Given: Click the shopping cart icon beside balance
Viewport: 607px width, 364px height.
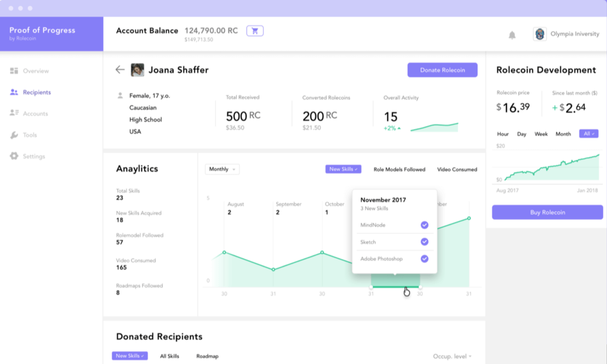Looking at the screenshot, I should 255,31.
